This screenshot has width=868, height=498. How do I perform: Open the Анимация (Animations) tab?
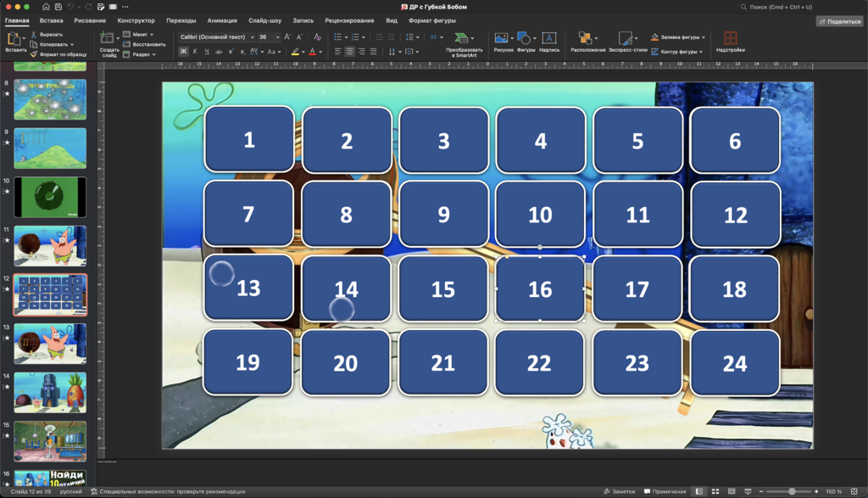[222, 20]
